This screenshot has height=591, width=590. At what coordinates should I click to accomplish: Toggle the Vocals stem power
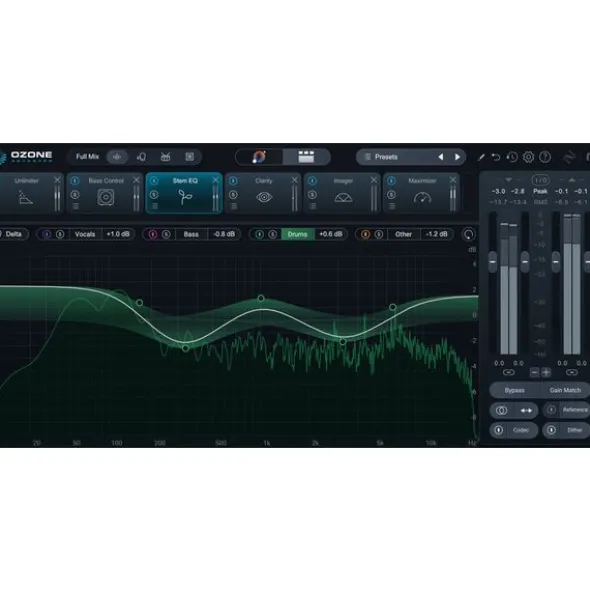46,234
